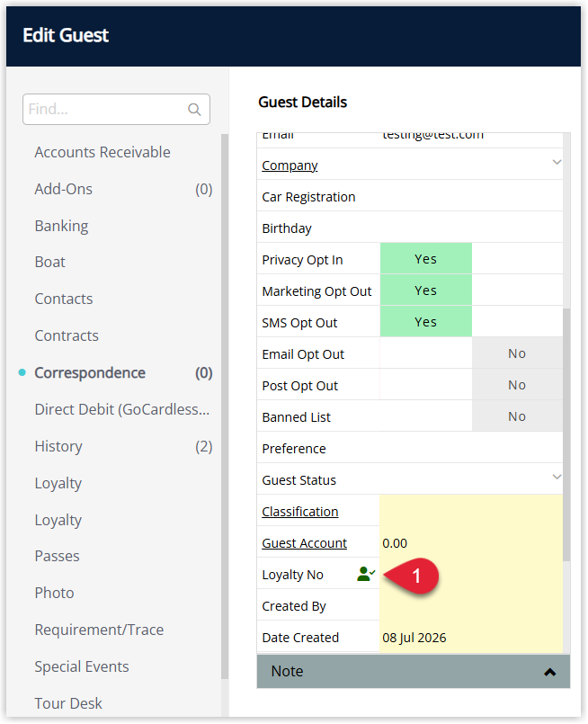The height and width of the screenshot is (724, 588).
Task: Click the Date Created 08 Jul 2026 value
Action: (x=414, y=638)
